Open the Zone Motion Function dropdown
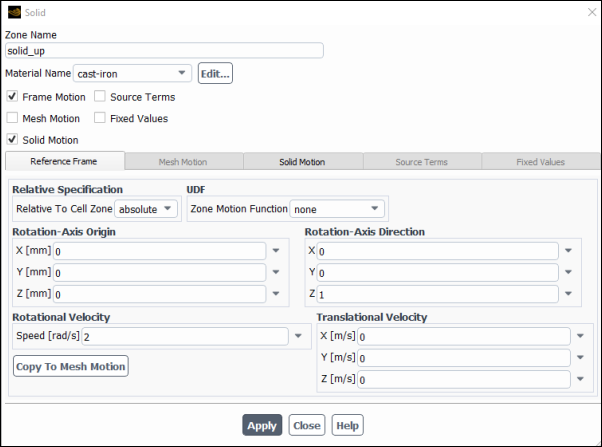This screenshot has height=447, width=602. (337, 209)
